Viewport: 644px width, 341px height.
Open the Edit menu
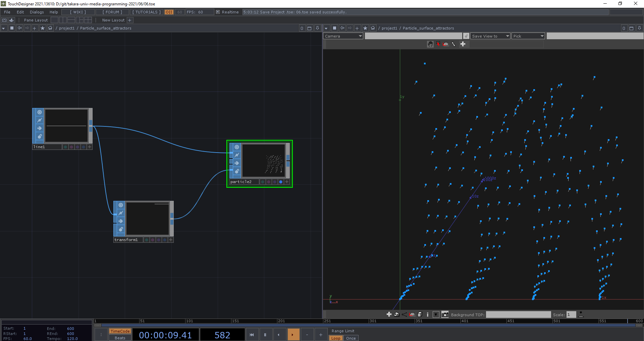tap(20, 12)
